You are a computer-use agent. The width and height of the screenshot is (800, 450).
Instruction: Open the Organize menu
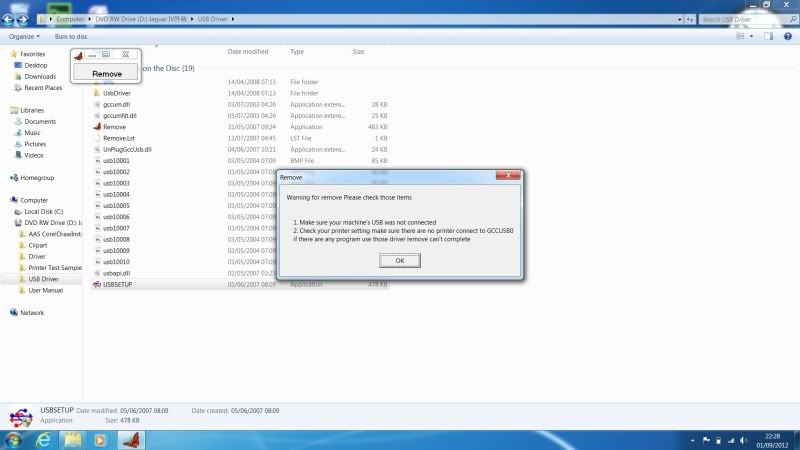pos(24,37)
